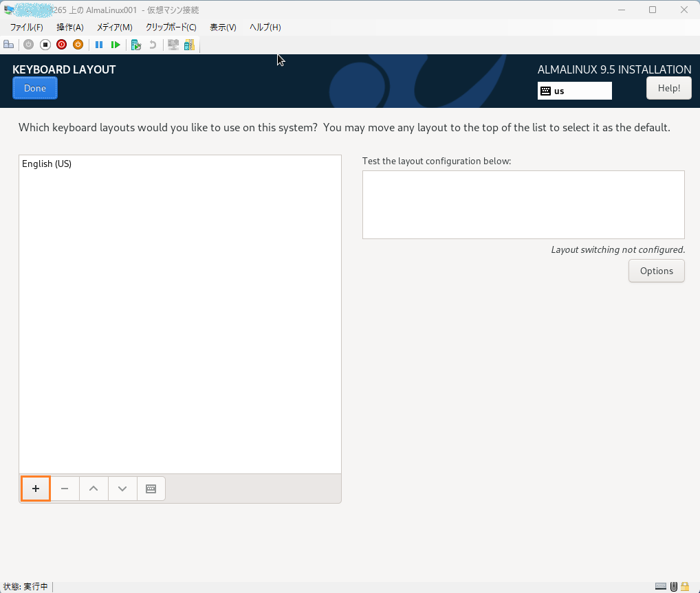Click the server-with-zipped-folder toolbar icon
Screen dimensions: 700x593
pyautogui.click(x=189, y=45)
